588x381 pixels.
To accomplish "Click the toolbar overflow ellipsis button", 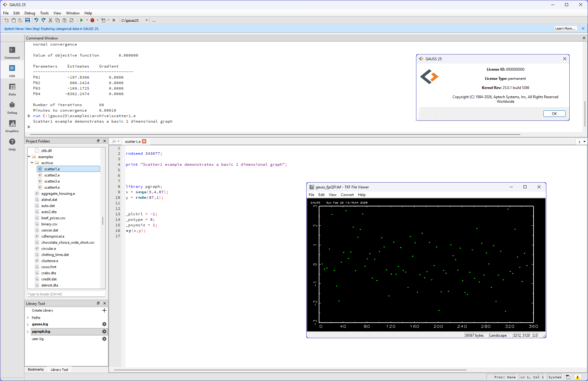I will pyautogui.click(x=154, y=20).
